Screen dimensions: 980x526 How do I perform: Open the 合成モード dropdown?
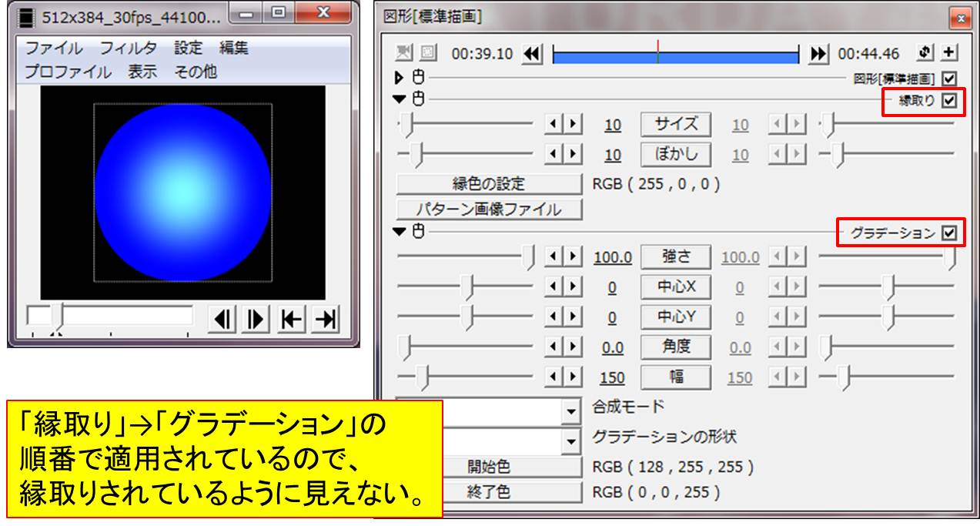click(x=571, y=412)
